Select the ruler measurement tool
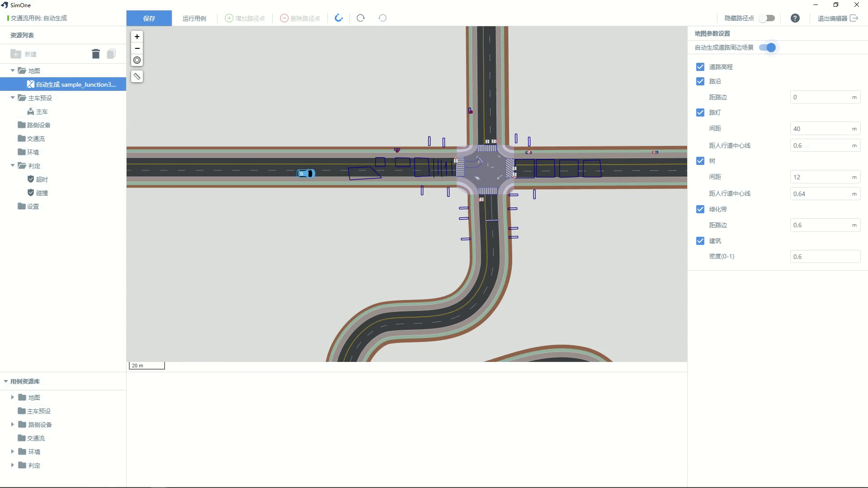Image resolution: width=868 pixels, height=488 pixels. (x=137, y=76)
